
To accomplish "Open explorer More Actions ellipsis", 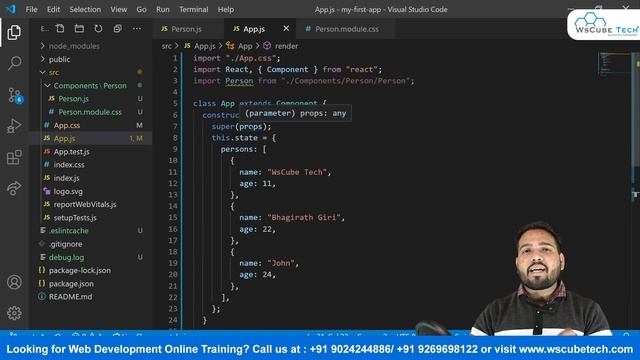I will coord(137,29).
